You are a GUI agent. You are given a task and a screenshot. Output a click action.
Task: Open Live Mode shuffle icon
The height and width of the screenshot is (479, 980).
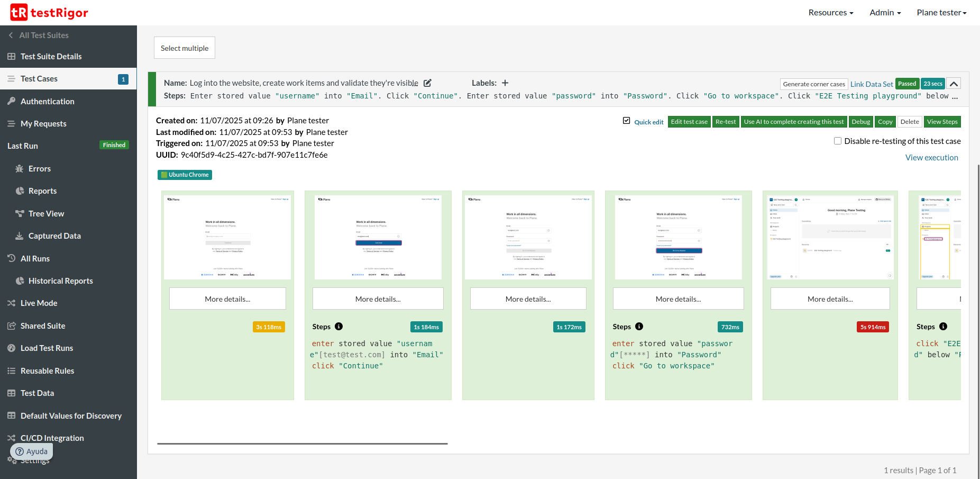click(11, 303)
